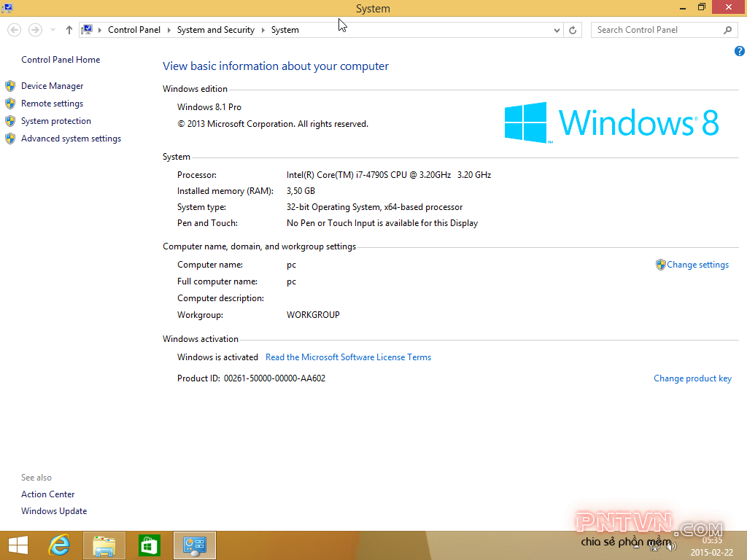Click the Change settings shield icon
The height and width of the screenshot is (560, 747).
click(x=660, y=265)
